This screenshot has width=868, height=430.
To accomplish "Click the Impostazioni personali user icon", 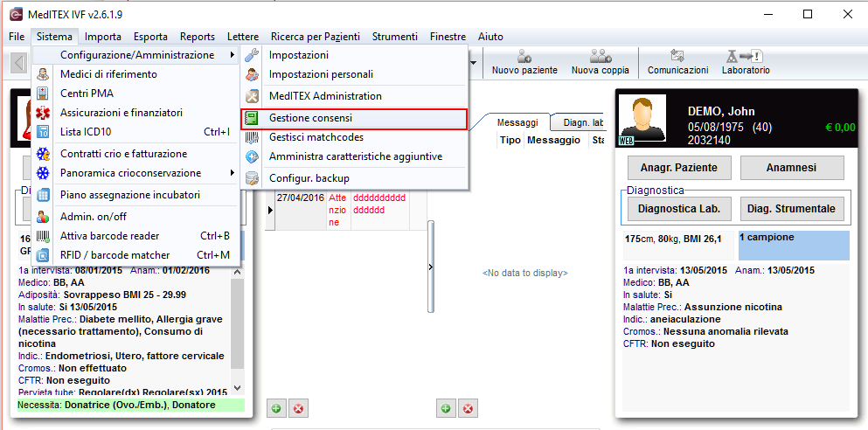I will click(253, 74).
